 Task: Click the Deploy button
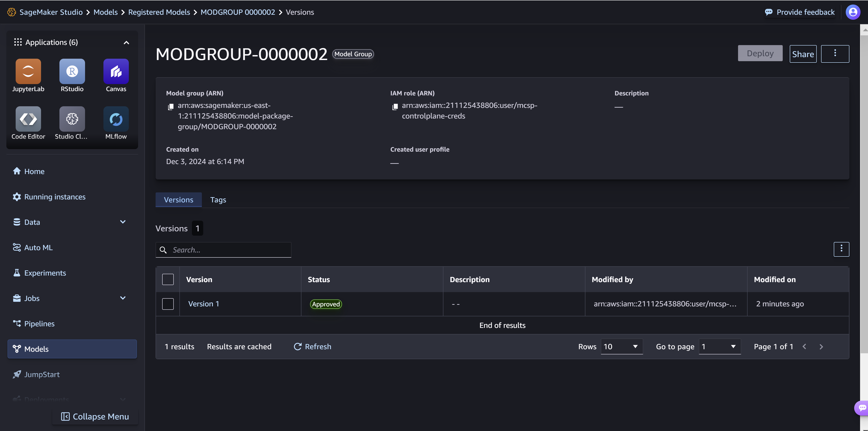point(760,53)
